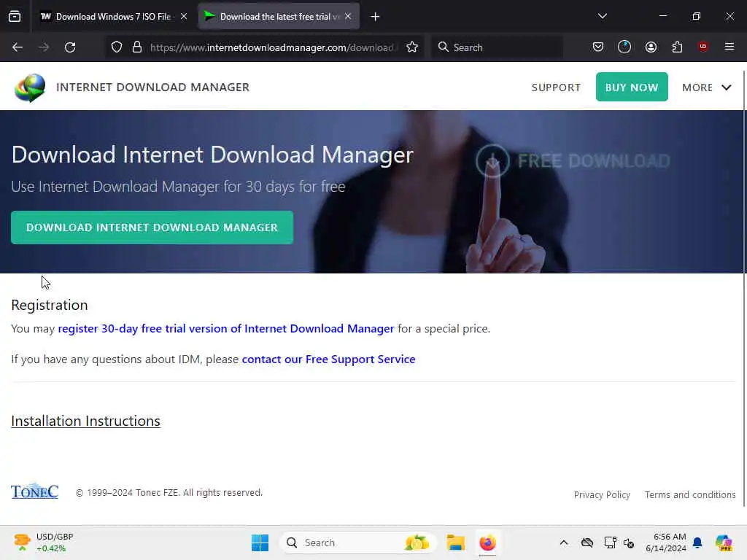Open the muted volume tray icon
Screen dimensions: 747x560
click(629, 542)
